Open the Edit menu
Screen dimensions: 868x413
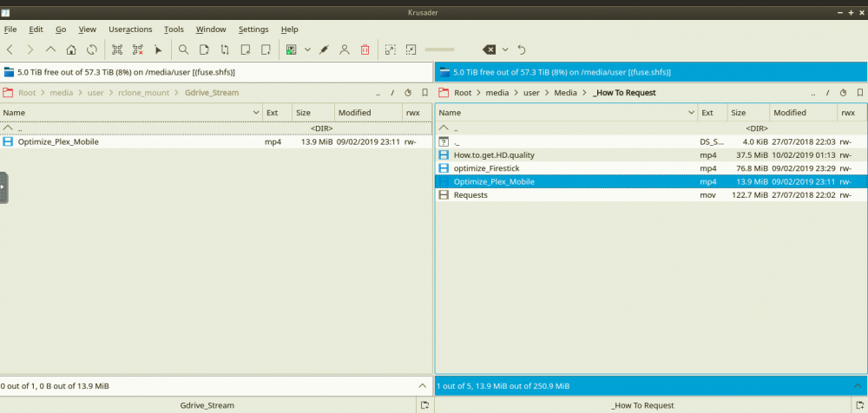point(36,29)
